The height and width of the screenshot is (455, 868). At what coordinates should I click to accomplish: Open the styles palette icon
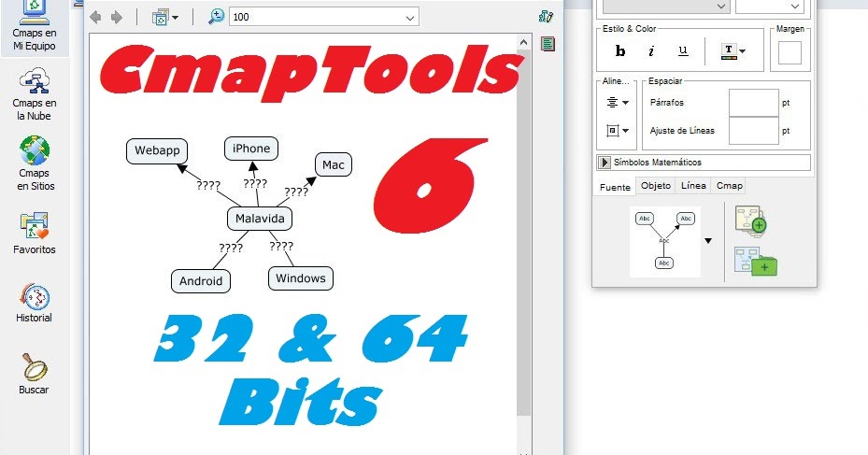[546, 17]
